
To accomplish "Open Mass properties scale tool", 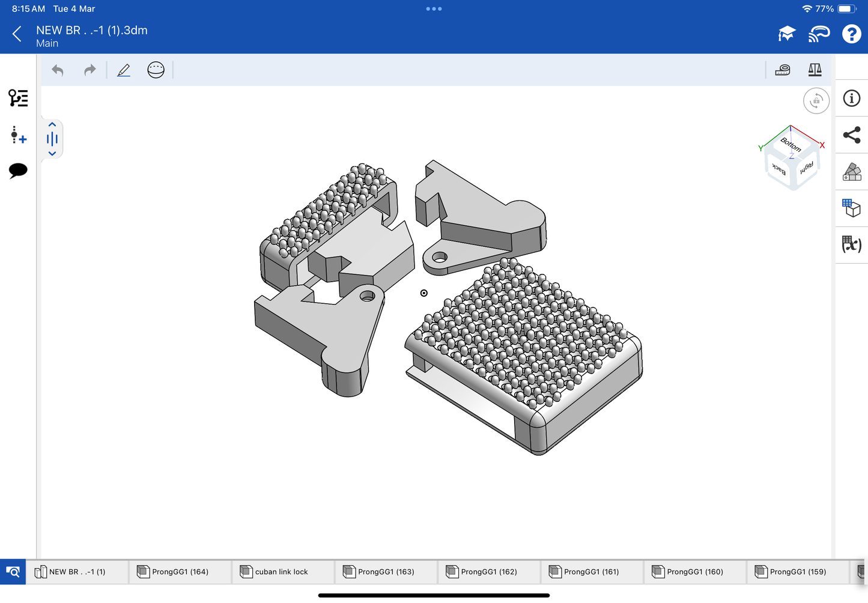I will tap(815, 70).
